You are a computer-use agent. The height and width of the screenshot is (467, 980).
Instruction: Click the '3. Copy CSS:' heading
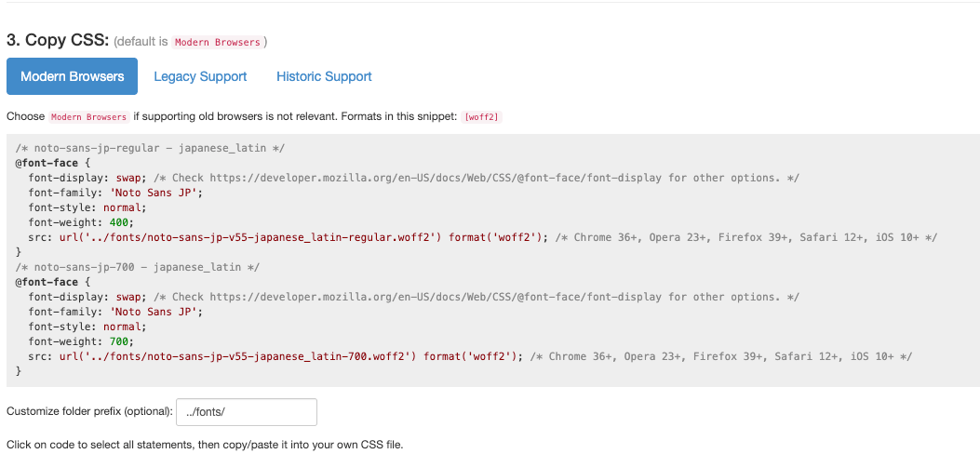pyautogui.click(x=58, y=41)
